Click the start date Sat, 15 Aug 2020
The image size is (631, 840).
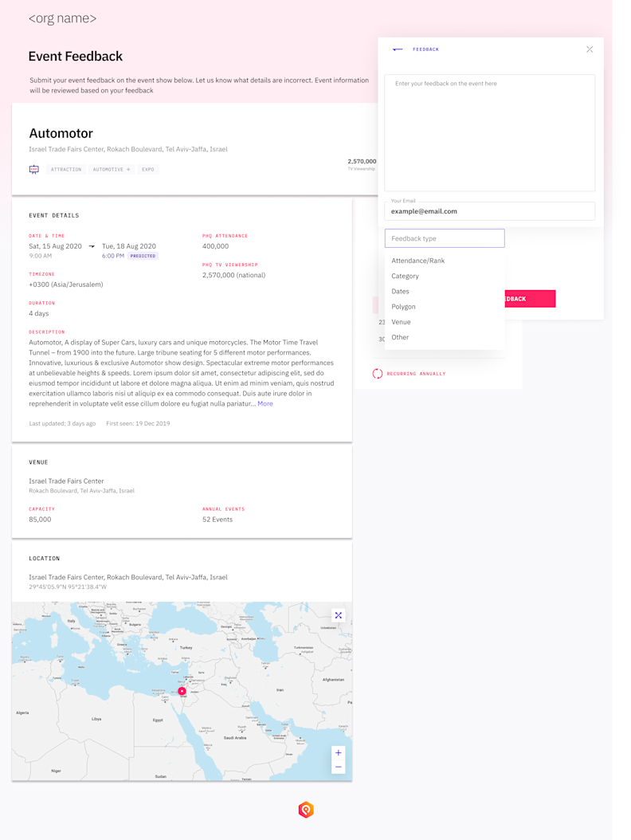click(55, 246)
